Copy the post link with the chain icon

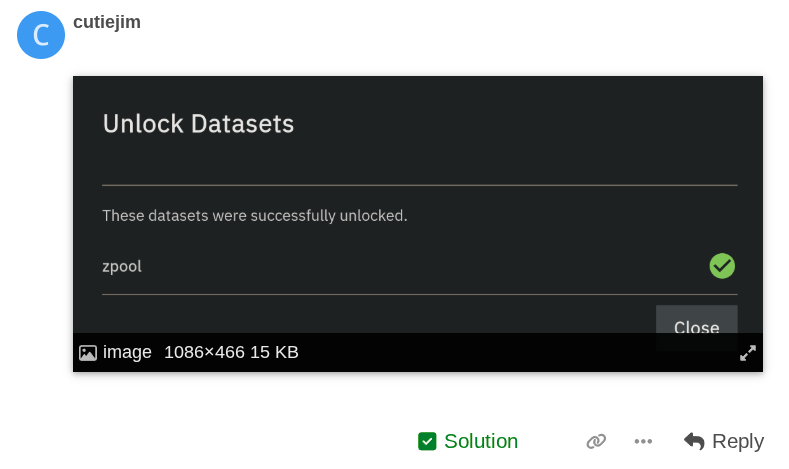(596, 441)
